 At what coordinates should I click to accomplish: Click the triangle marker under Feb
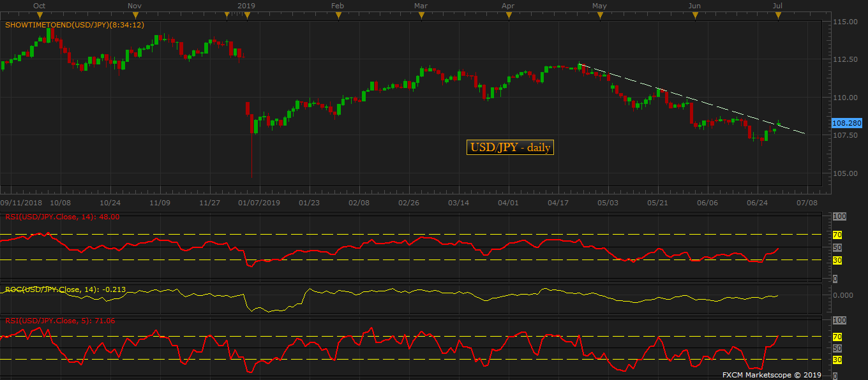coord(338,15)
